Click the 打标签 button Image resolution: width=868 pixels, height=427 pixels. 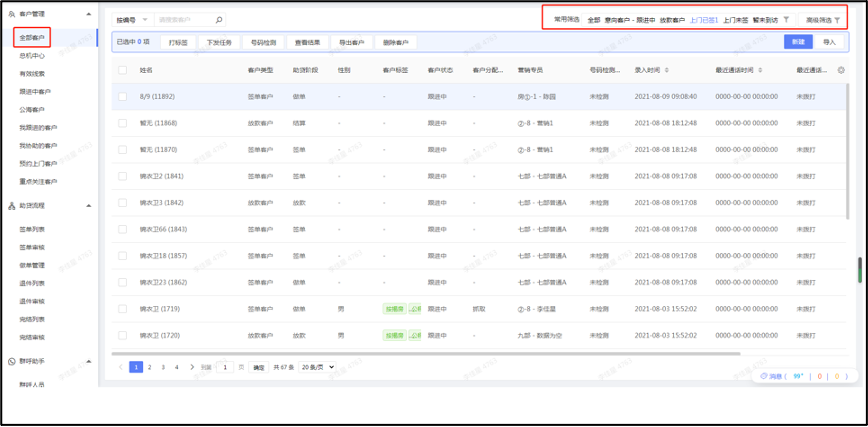point(178,42)
